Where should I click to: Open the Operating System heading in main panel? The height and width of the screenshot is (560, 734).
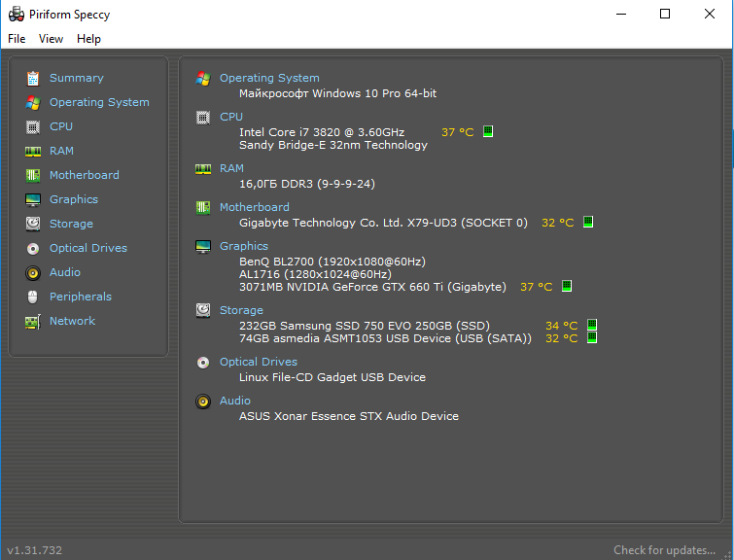coord(269,78)
